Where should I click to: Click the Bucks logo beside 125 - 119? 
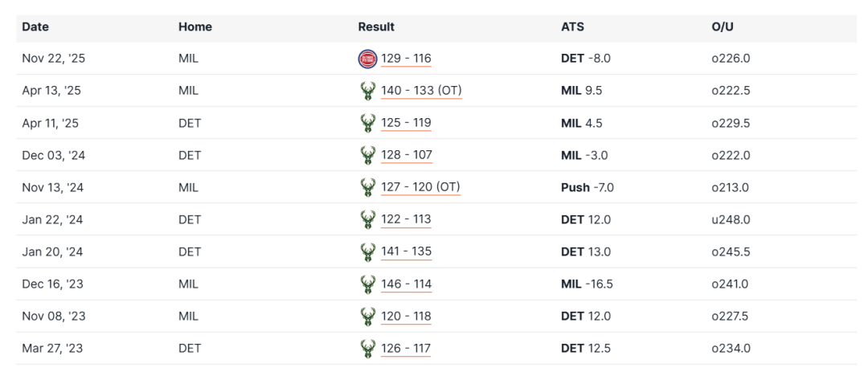point(367,123)
